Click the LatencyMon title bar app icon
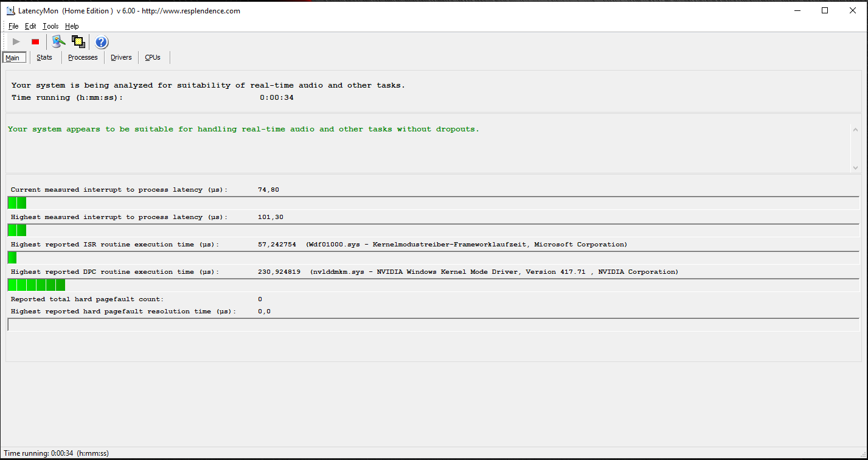This screenshot has width=868, height=460. 10,11
